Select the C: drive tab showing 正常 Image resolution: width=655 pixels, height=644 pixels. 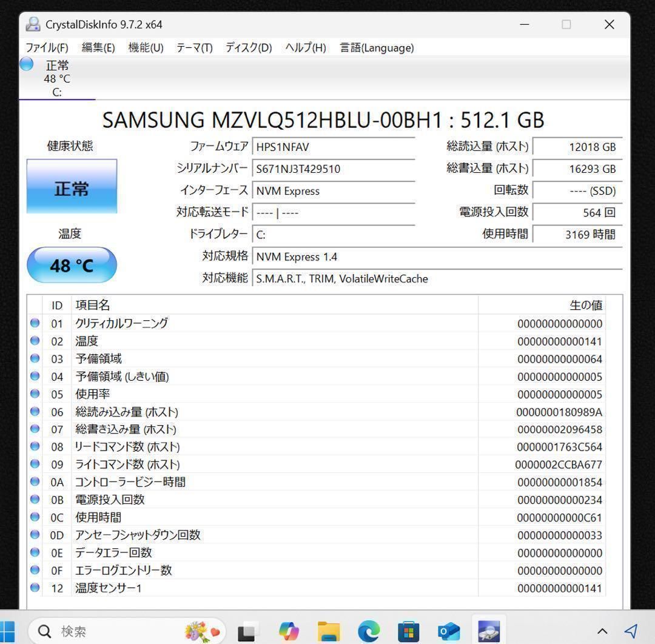(x=56, y=79)
